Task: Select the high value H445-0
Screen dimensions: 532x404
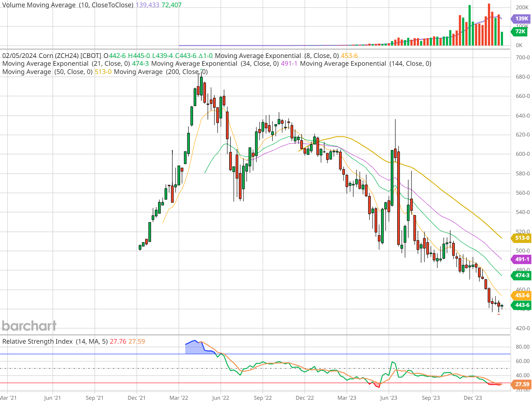Action: 139,56
